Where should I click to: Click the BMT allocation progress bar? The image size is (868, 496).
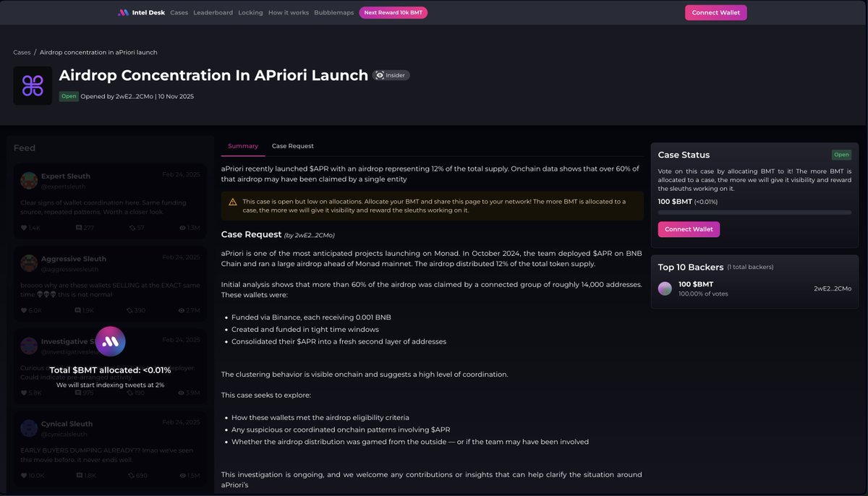(x=754, y=212)
